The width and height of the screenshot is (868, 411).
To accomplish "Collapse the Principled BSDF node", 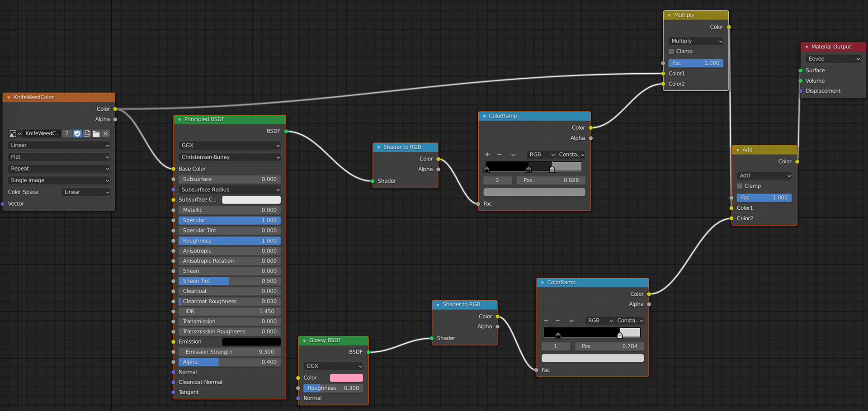I will coord(179,120).
